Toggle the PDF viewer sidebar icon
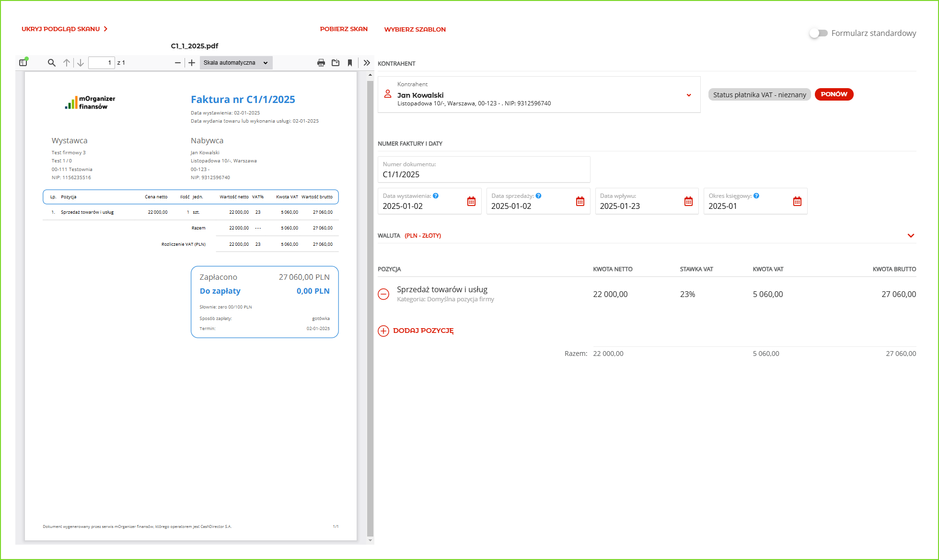This screenshot has height=560, width=939. 23,63
